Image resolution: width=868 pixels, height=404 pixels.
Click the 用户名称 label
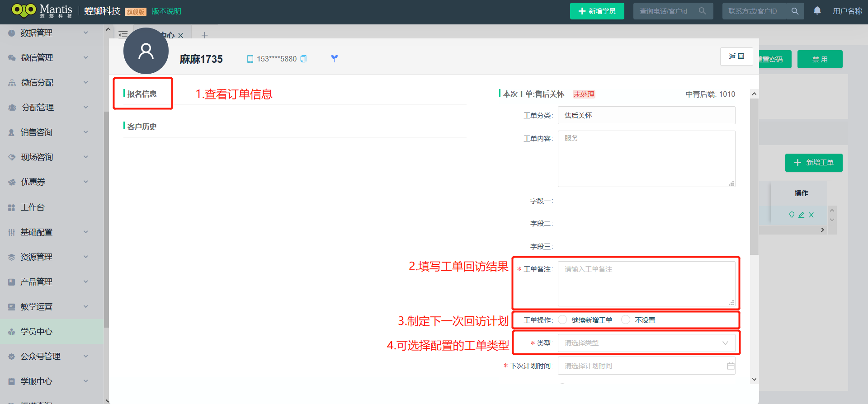click(848, 11)
